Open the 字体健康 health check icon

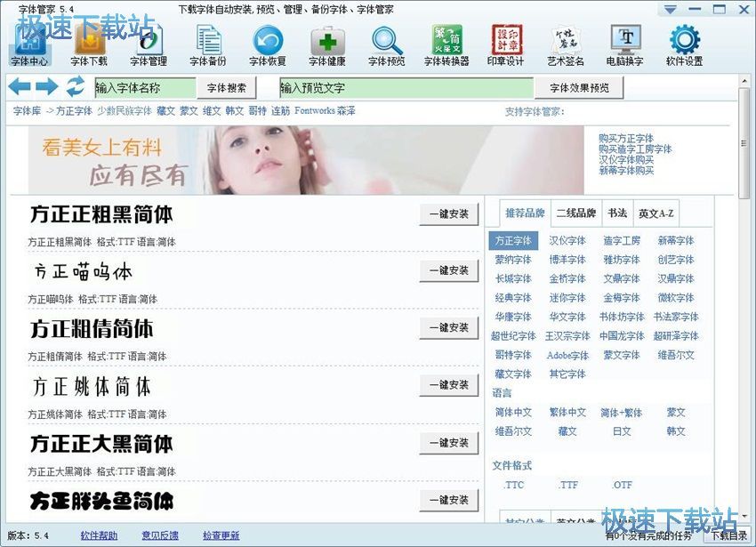[327, 45]
